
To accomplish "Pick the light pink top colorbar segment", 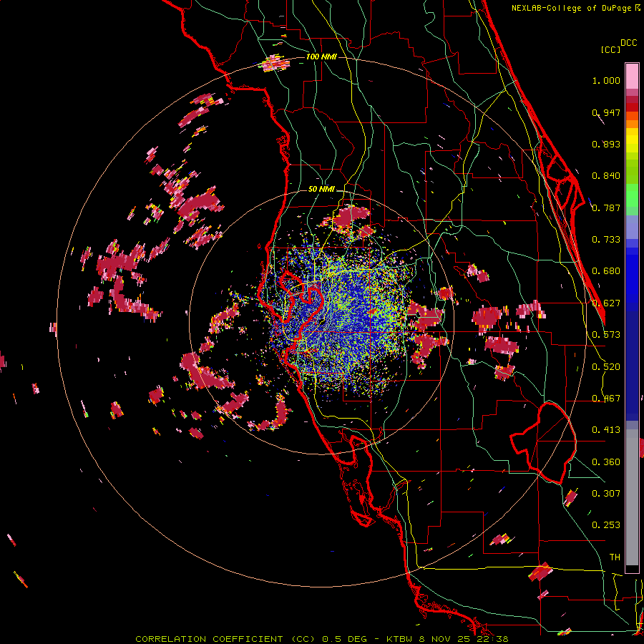I will pos(632,76).
